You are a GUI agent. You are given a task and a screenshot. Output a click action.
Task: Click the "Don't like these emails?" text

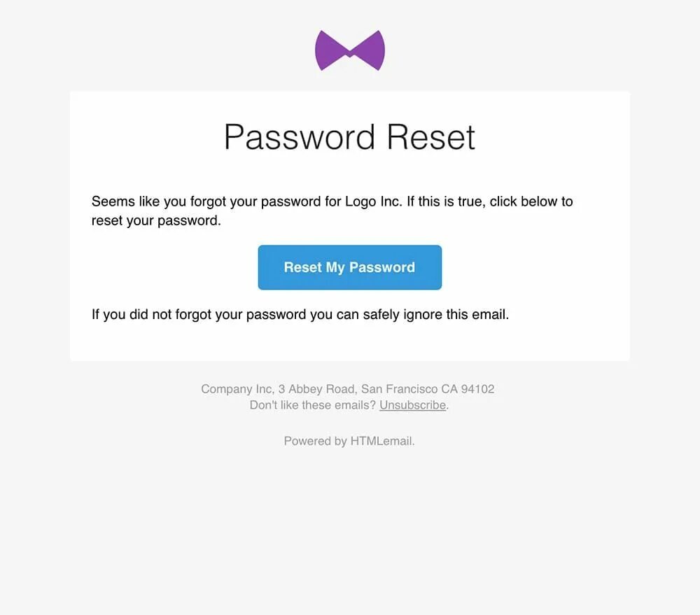(312, 405)
